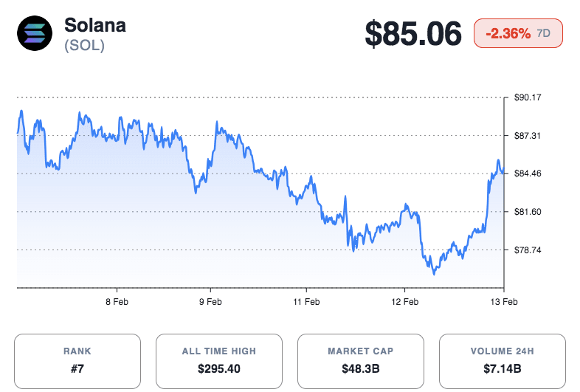Select the $78.74 y-axis label
The image size is (580, 392).
point(528,250)
